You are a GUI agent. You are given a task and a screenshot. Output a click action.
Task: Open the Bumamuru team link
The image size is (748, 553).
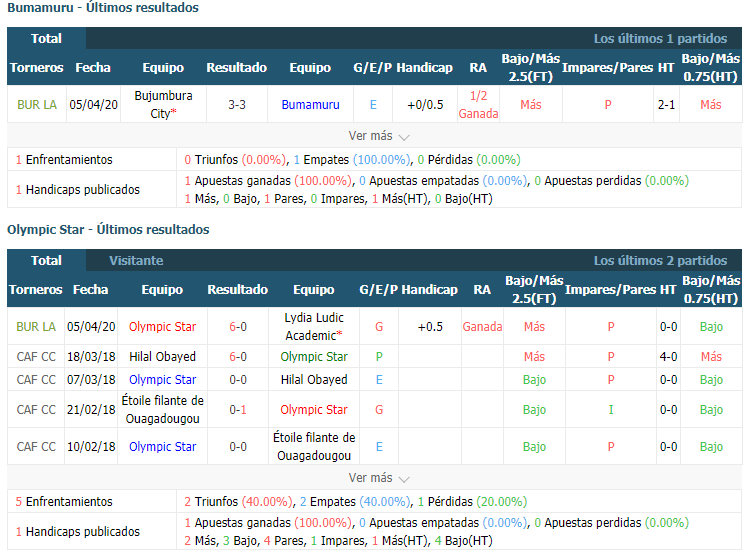[310, 104]
